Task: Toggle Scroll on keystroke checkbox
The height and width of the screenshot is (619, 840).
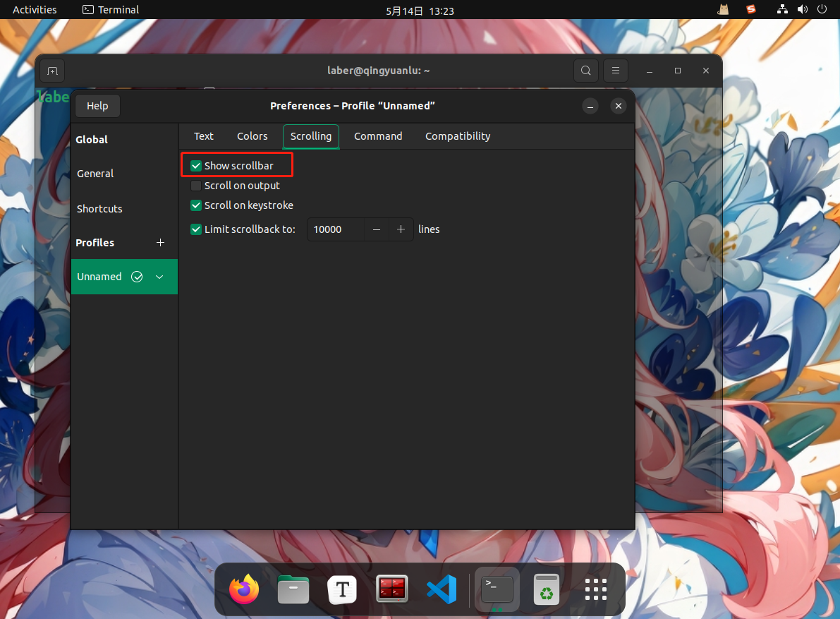Action: coord(196,205)
